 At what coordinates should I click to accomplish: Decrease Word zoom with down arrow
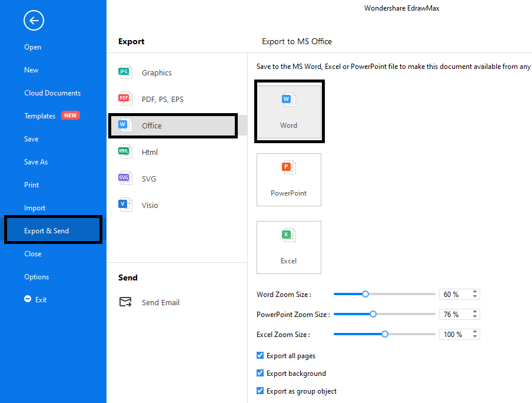pos(475,296)
